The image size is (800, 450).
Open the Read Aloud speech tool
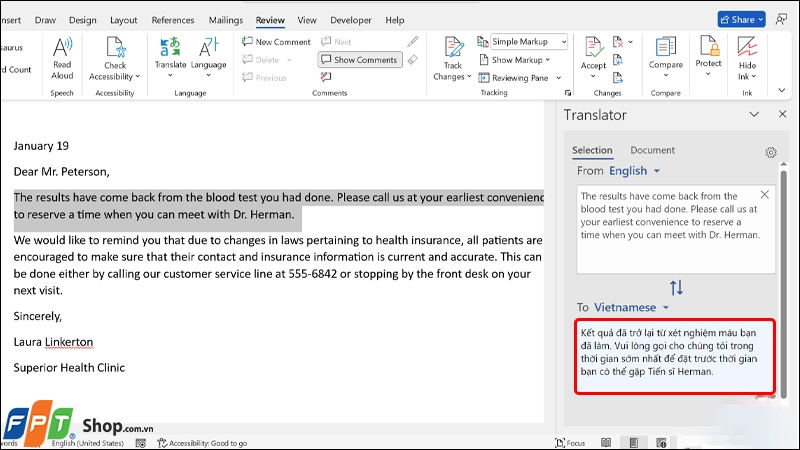click(x=62, y=59)
